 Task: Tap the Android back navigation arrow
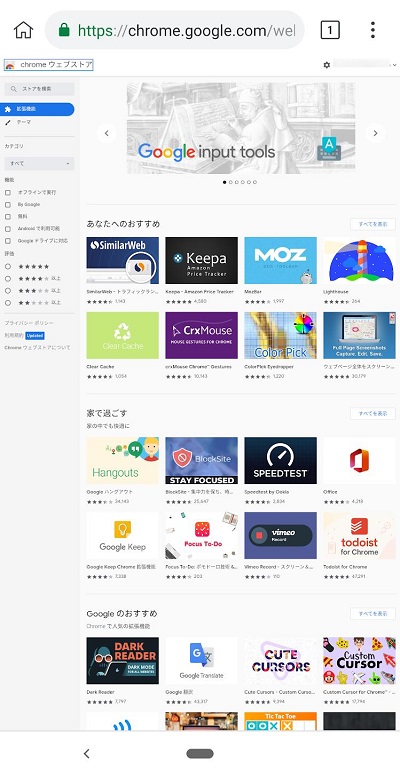87,754
